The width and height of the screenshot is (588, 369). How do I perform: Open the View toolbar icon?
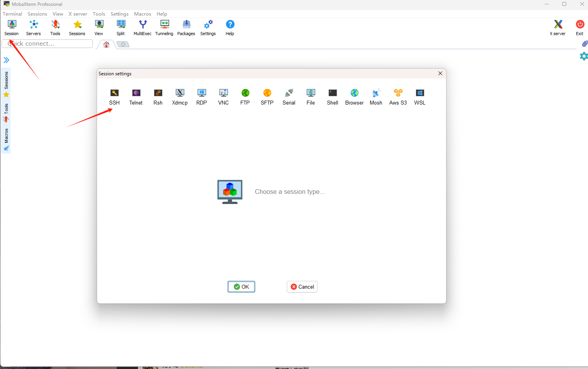tap(99, 28)
